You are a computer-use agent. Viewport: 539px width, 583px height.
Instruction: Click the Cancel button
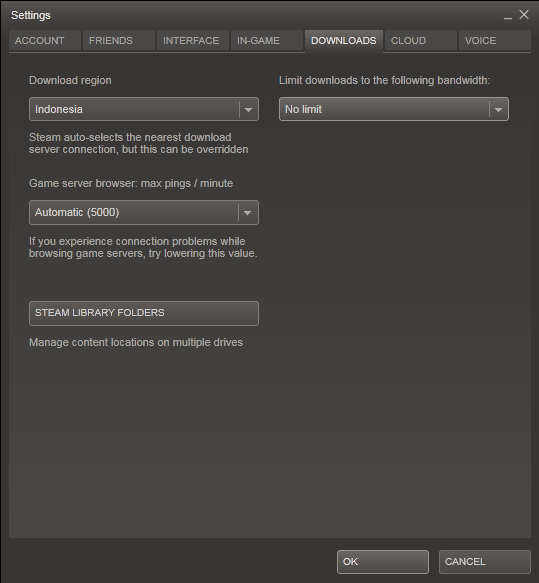[x=485, y=562]
